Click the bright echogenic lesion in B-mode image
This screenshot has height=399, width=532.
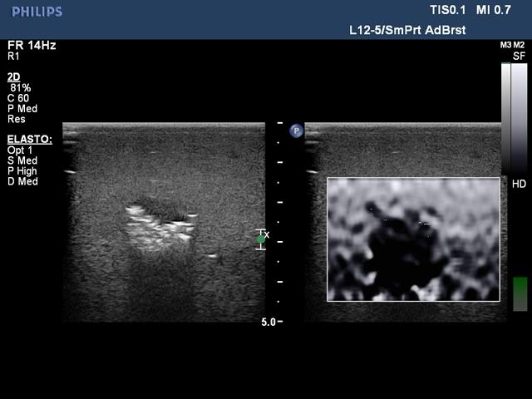point(158,226)
